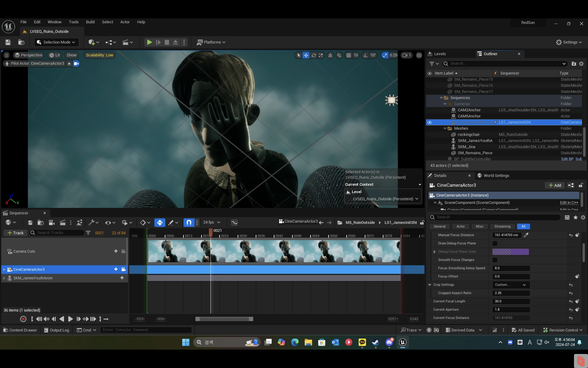Open the Settings dropdown in toolbar

pyautogui.click(x=569, y=42)
